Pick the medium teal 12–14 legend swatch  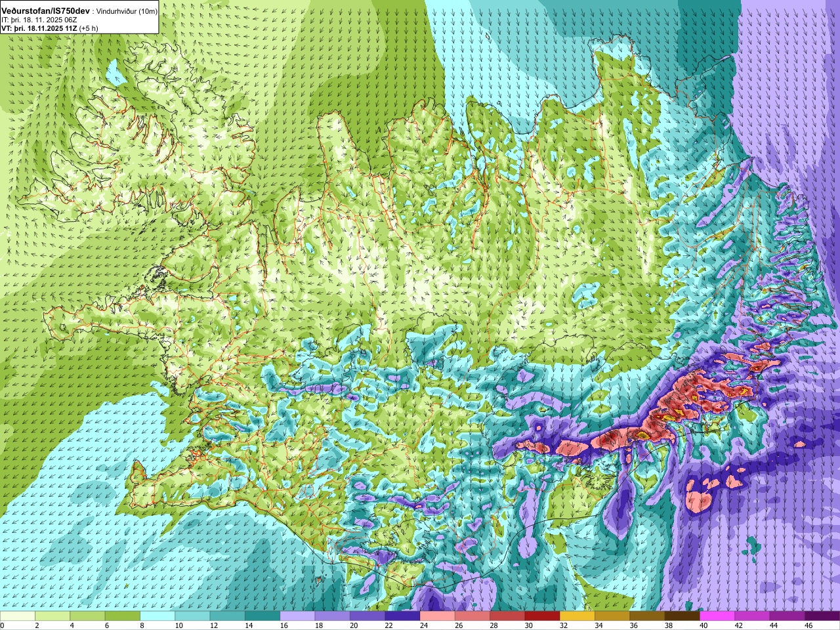pyautogui.click(x=228, y=616)
